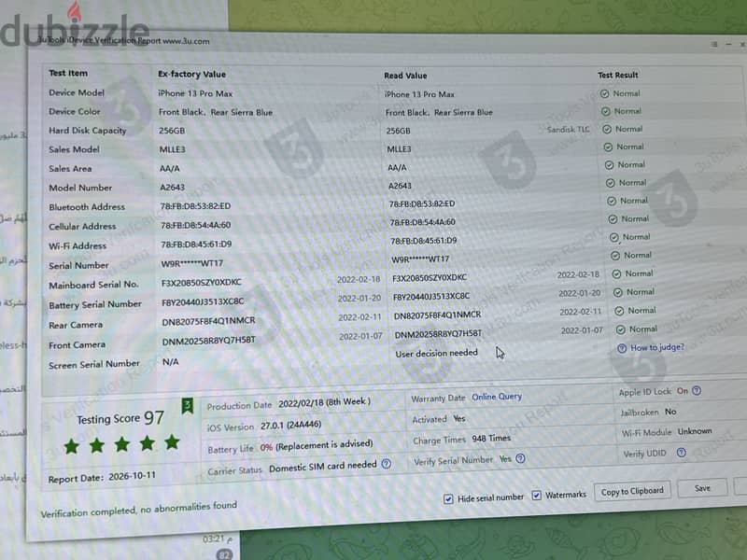Select iOS Version value 27.0.1 (24A446)
The width and height of the screenshot is (747, 560).
pos(290,426)
